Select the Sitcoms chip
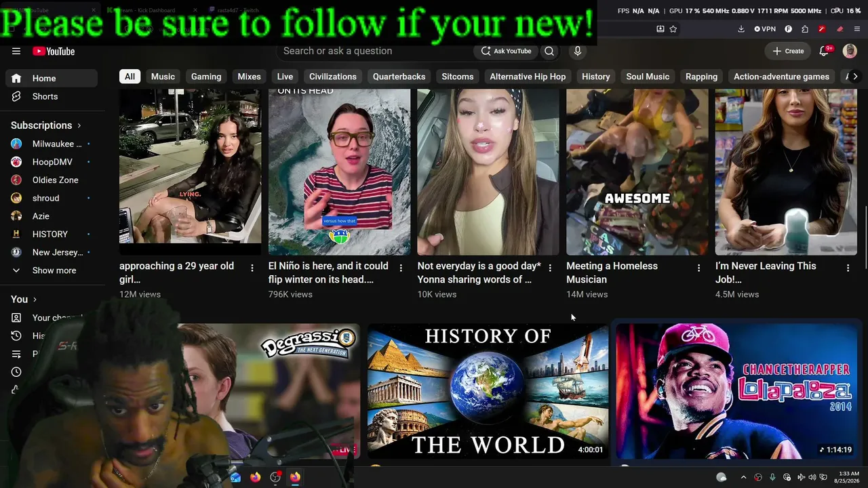Screen dimensions: 868x488 (458, 77)
